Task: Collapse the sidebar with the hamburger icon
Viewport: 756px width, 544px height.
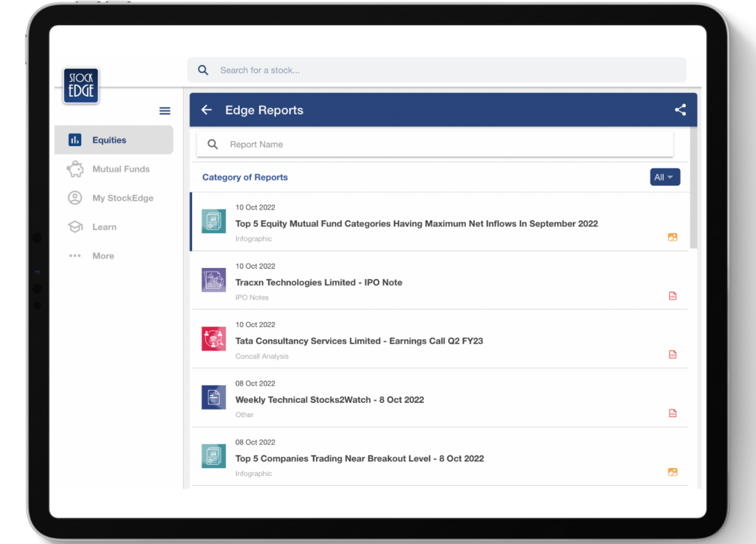Action: pyautogui.click(x=165, y=111)
